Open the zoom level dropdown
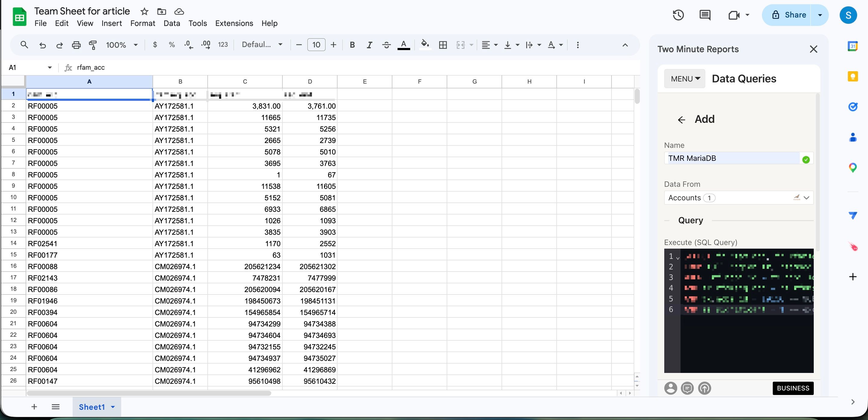The width and height of the screenshot is (868, 420). click(122, 45)
